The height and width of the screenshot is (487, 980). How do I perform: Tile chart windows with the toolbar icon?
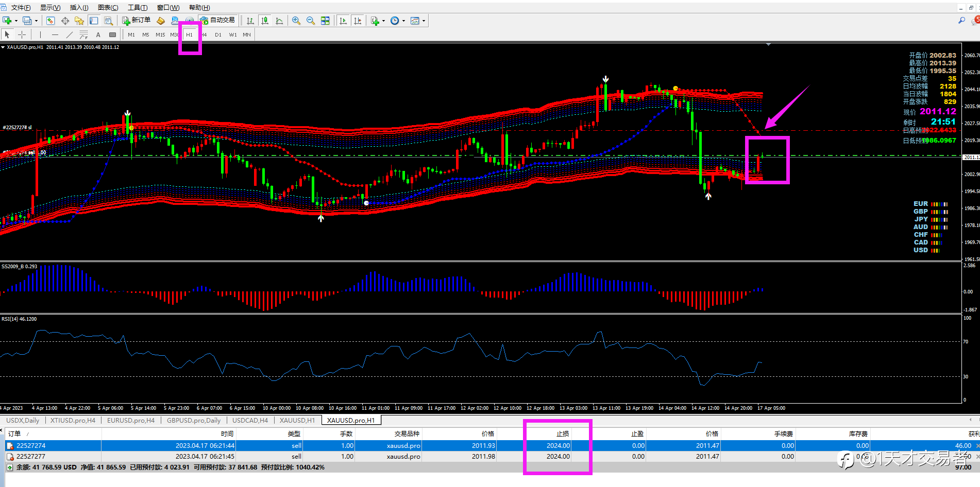tap(325, 21)
